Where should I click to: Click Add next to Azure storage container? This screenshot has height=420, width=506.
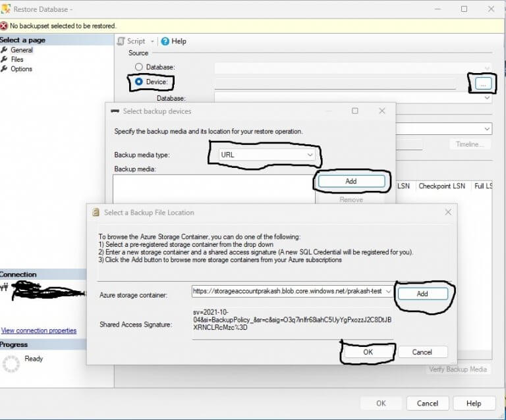click(x=423, y=294)
